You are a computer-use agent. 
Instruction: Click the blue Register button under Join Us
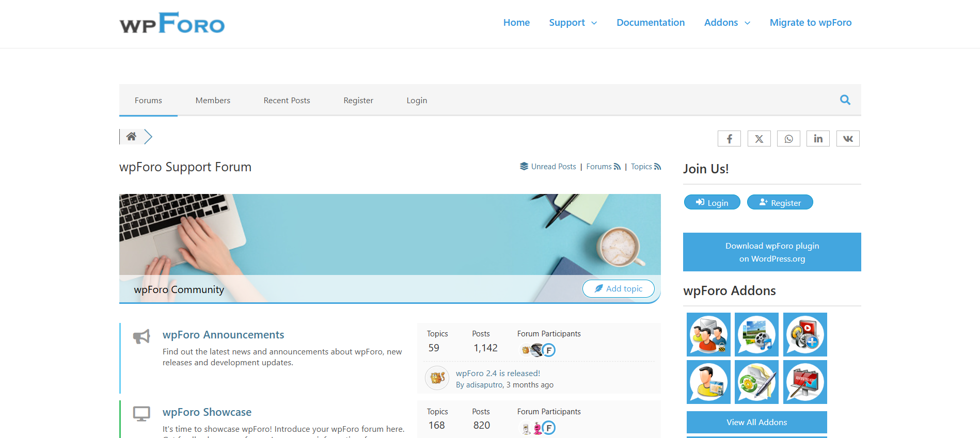[x=780, y=202]
